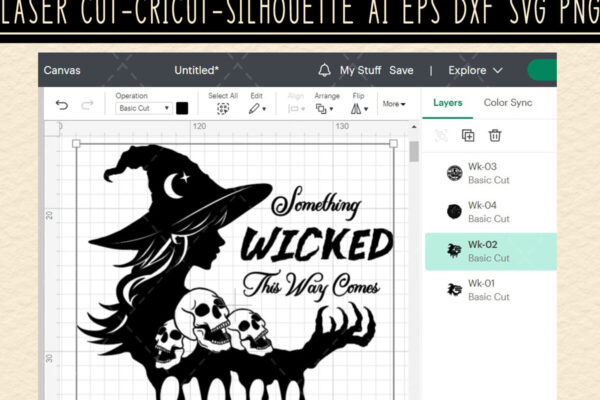Open the Operation Basic Cut dropdown
This screenshot has width=600, height=400.
point(144,108)
